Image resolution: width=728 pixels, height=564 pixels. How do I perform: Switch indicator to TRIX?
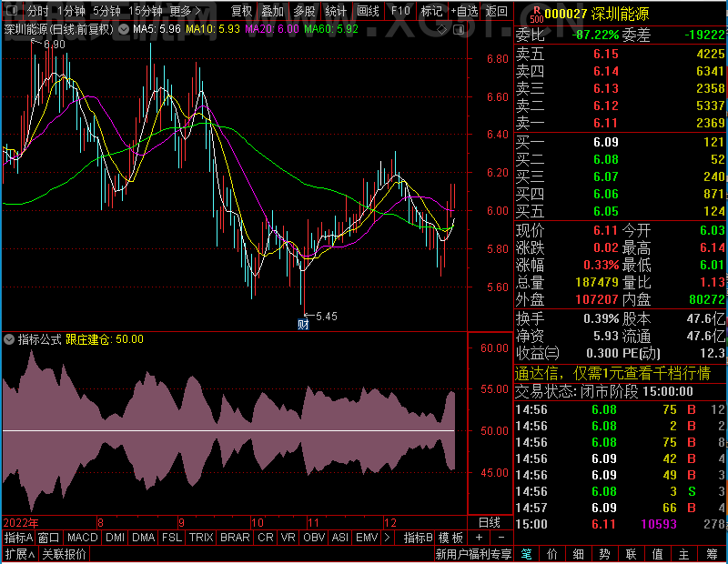(x=201, y=538)
